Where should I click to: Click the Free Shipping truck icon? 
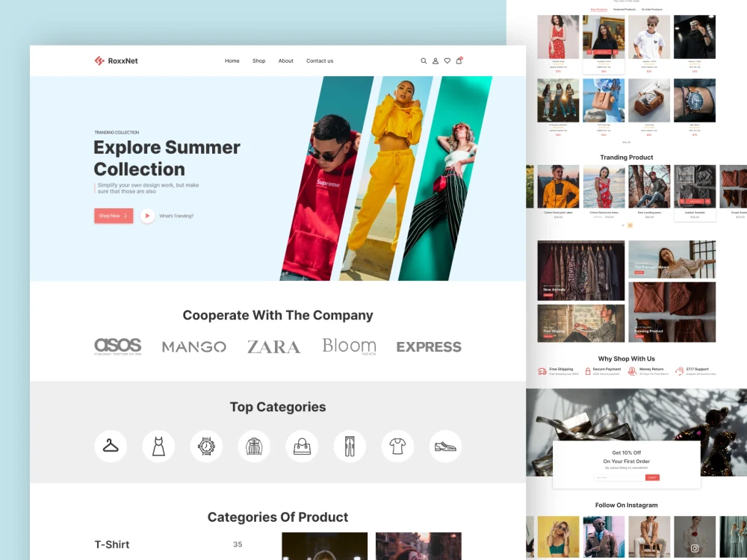point(542,371)
